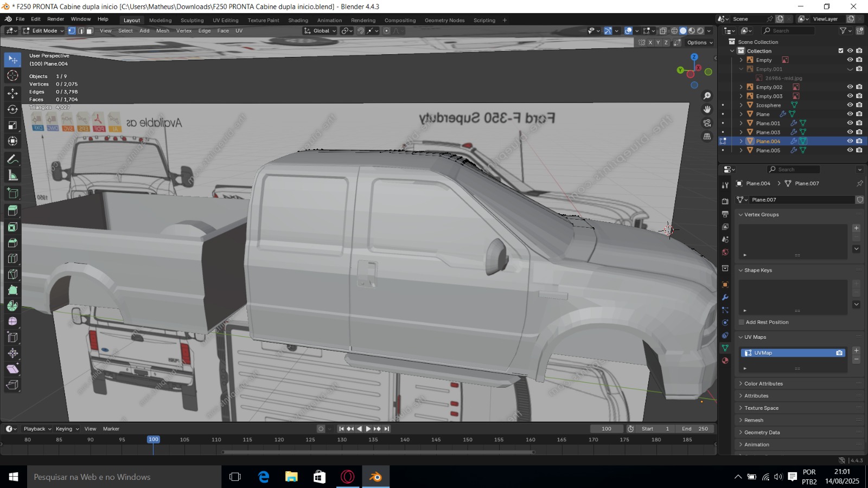Hide Plane.005 using its eye icon
Screen dimensions: 868x488
coord(850,150)
